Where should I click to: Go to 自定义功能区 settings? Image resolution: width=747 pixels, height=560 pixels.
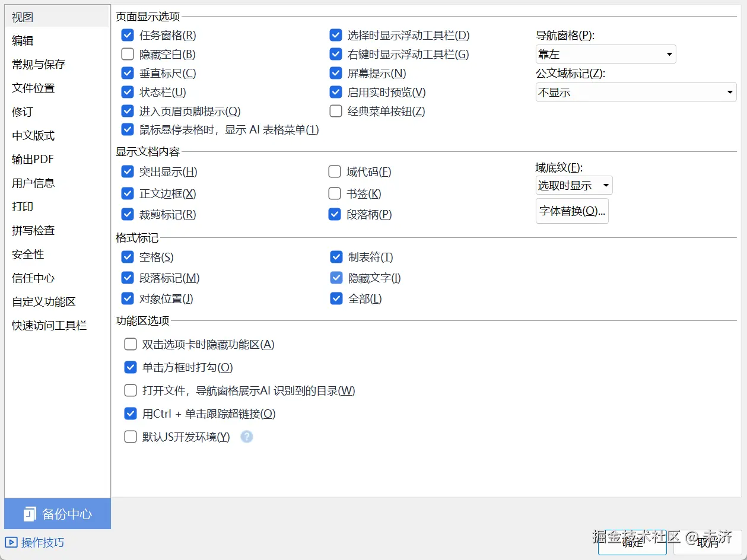coord(57,301)
